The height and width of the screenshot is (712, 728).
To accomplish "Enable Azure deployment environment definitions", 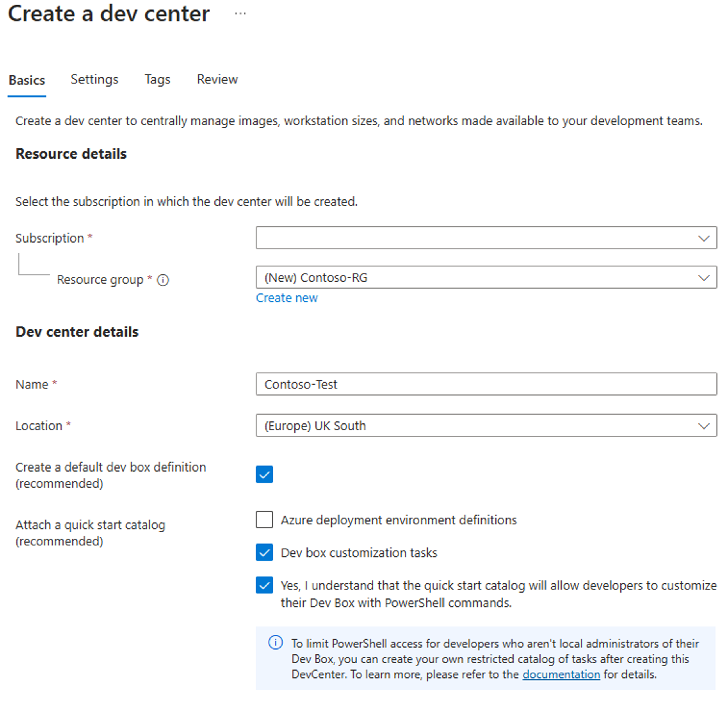I will [x=264, y=520].
